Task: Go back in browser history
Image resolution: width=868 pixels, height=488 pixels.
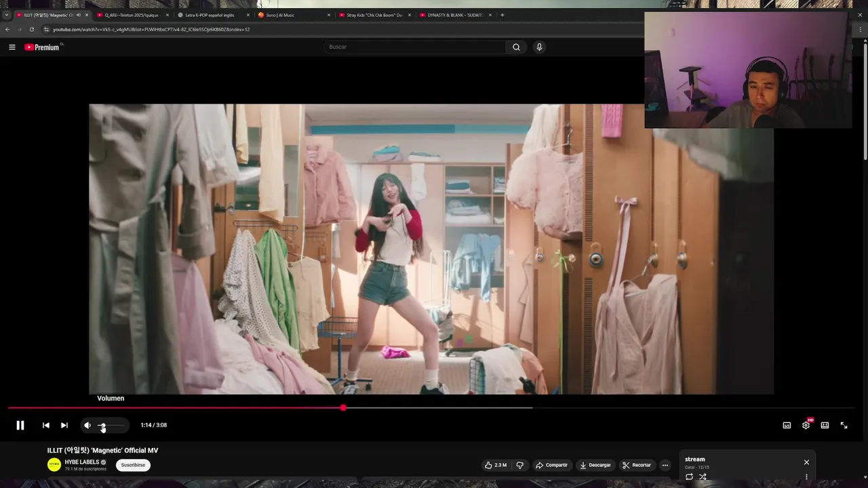Action: [7, 30]
